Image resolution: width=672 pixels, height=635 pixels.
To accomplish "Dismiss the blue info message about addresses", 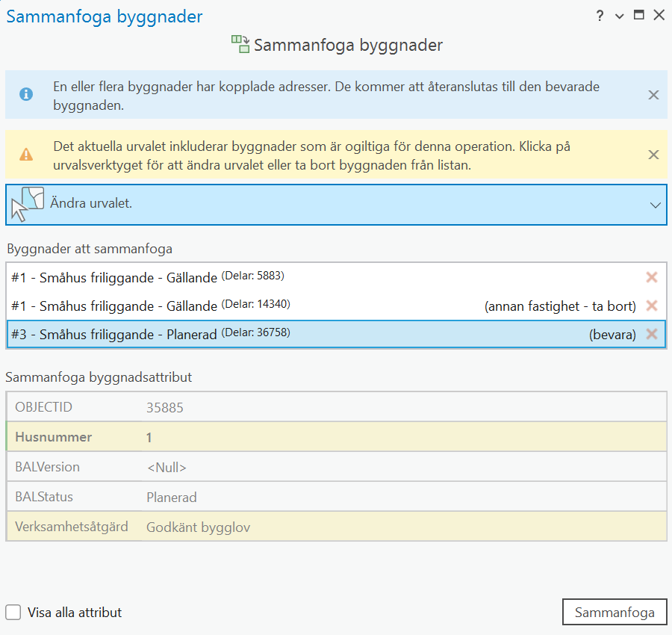I will 653,95.
